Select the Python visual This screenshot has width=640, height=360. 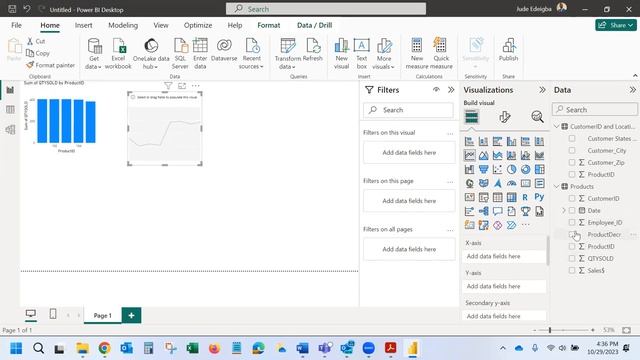[539, 197]
